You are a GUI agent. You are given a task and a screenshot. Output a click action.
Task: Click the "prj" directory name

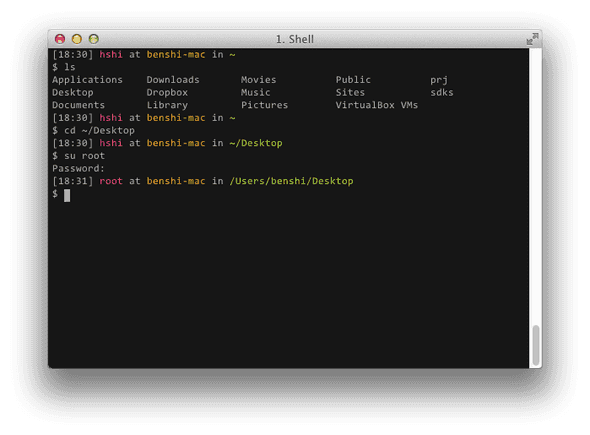[439, 80]
